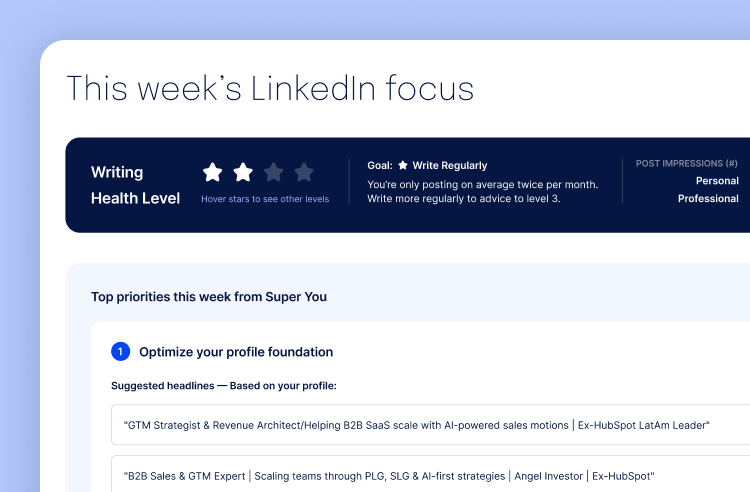Click the POST IMPRESSIONS (#) label
The width and height of the screenshot is (750, 492).
[x=687, y=163]
